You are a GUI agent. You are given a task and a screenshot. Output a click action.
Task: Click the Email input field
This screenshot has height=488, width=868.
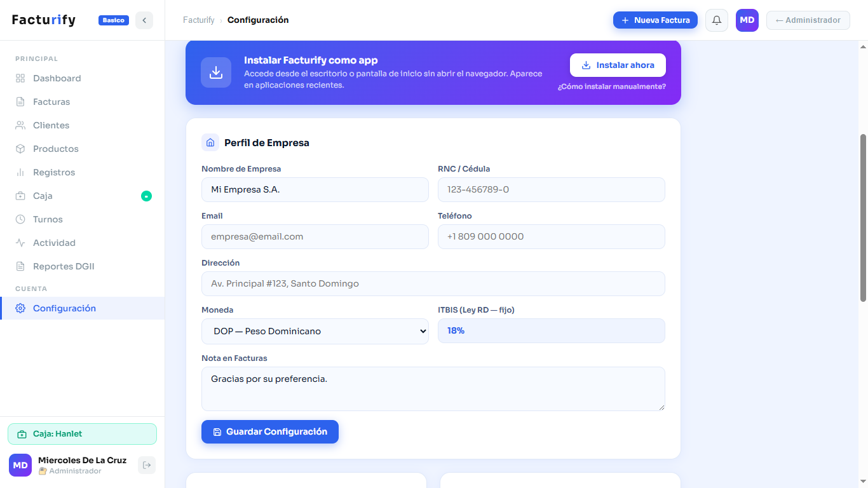315,236
